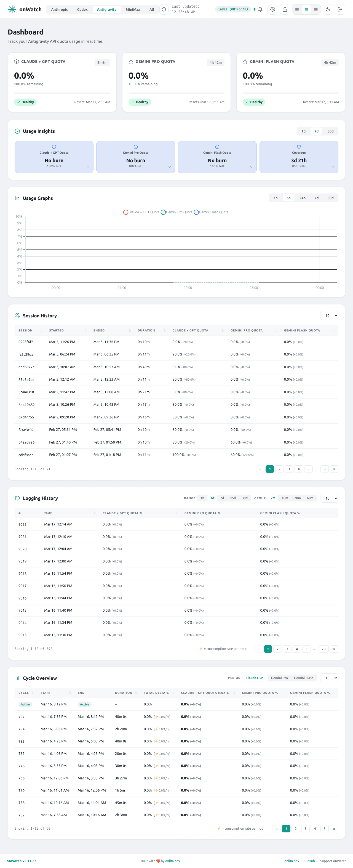
Task: Open page 70 of Logging History
Action: [324, 649]
